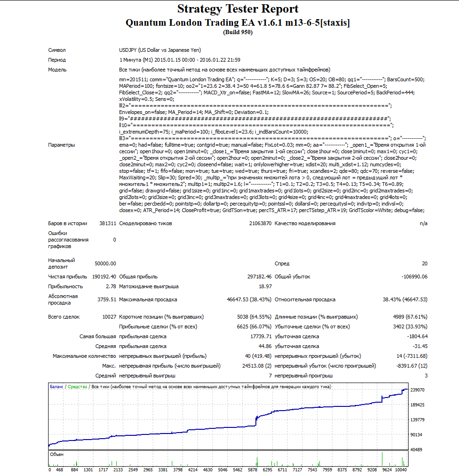Click Максимальная просадка value 46647.53 (38.43%)
Screen dimensions: 459x476
coord(249,299)
